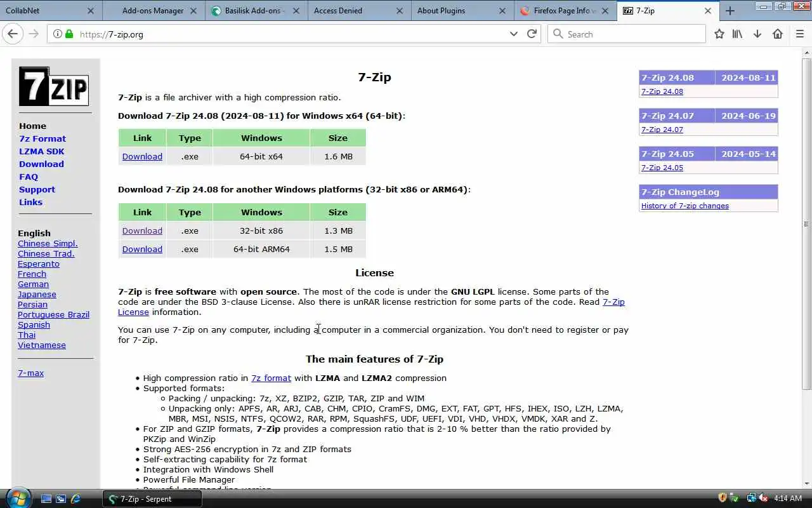This screenshot has height=508, width=812.
Task: Switch language to Vietnamese
Action: point(42,345)
